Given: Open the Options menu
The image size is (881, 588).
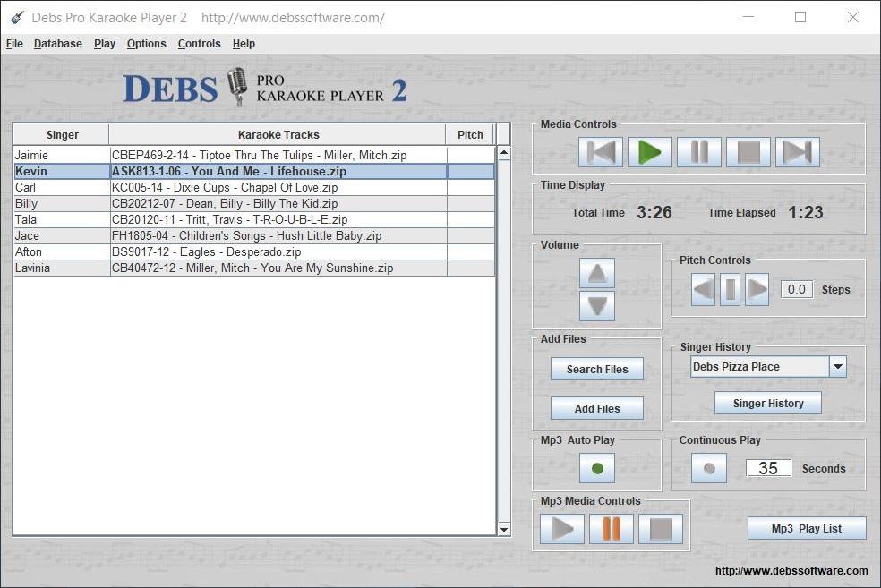Looking at the screenshot, I should point(147,44).
